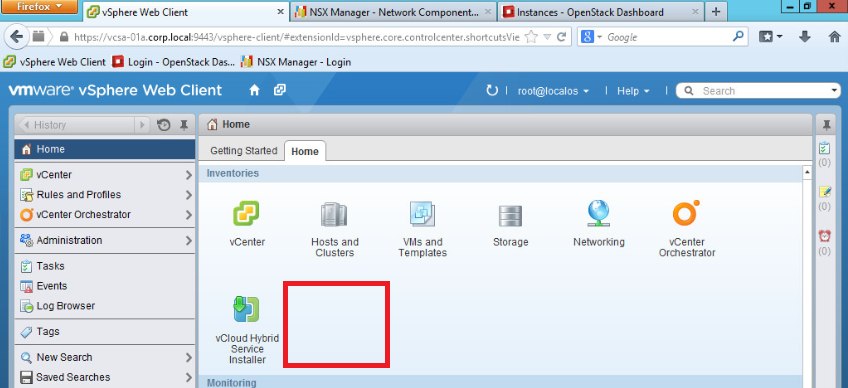
Task: Open Firefox downloads arrow
Action: tap(804, 37)
